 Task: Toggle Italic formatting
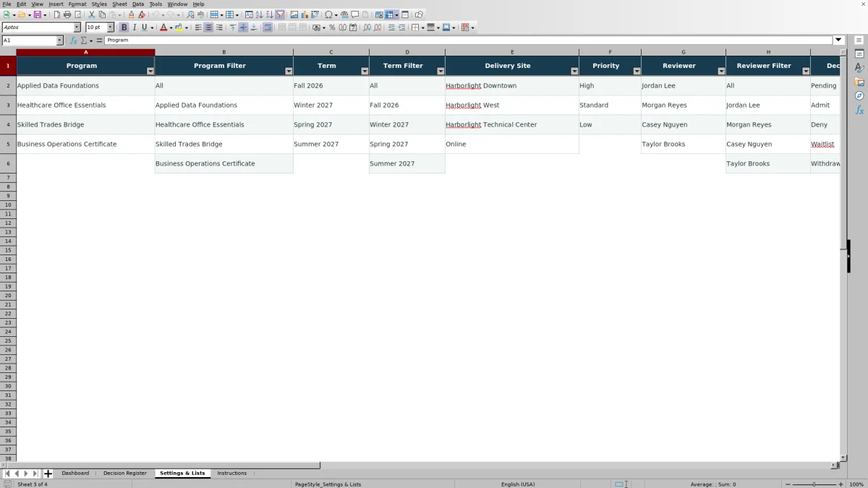point(134,27)
